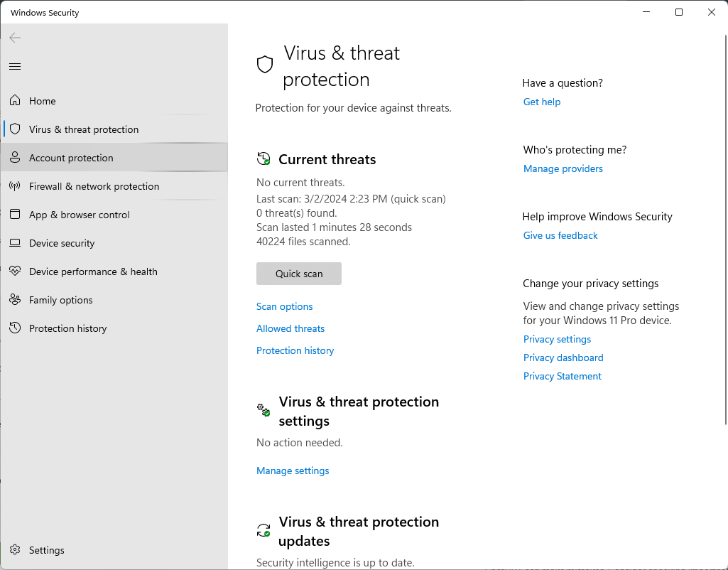Image resolution: width=728 pixels, height=570 pixels.
Task: Minimize the Windows Security window
Action: (646, 12)
